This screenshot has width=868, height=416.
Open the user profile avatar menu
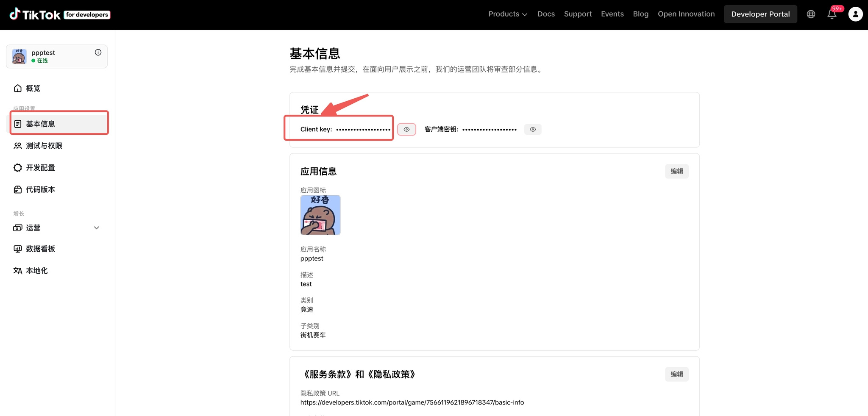click(855, 14)
